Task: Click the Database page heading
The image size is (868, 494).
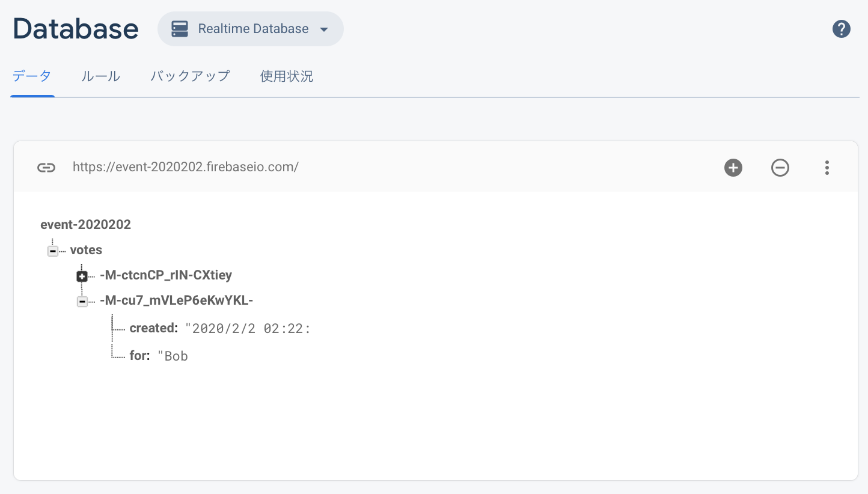Action: pyautogui.click(x=76, y=28)
